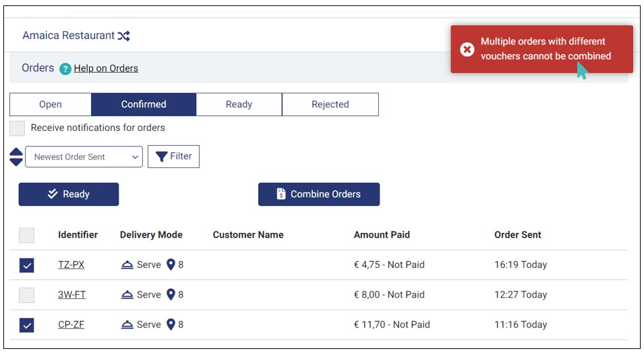Viewport: 644px width, 353px height.
Task: Click the restaurant switch shuffle icon
Action: (123, 36)
